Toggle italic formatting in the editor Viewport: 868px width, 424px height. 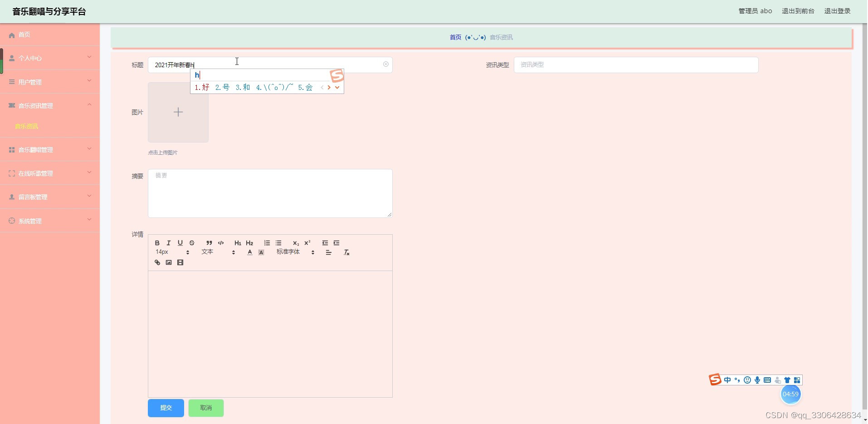(169, 243)
